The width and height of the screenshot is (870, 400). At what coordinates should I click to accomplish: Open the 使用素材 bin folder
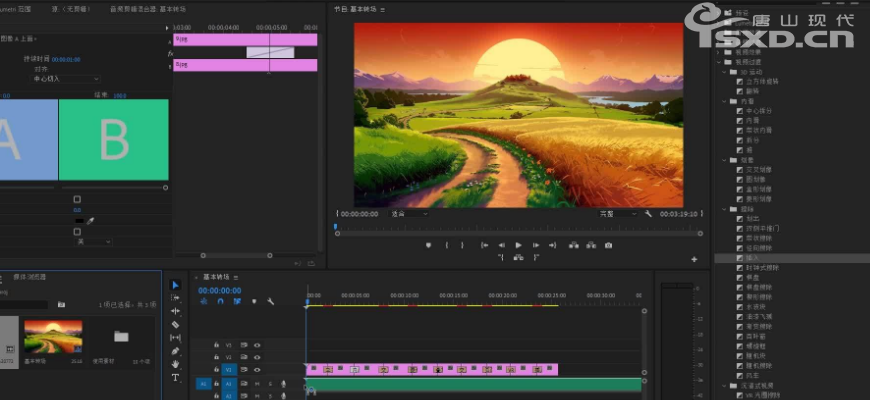121,336
